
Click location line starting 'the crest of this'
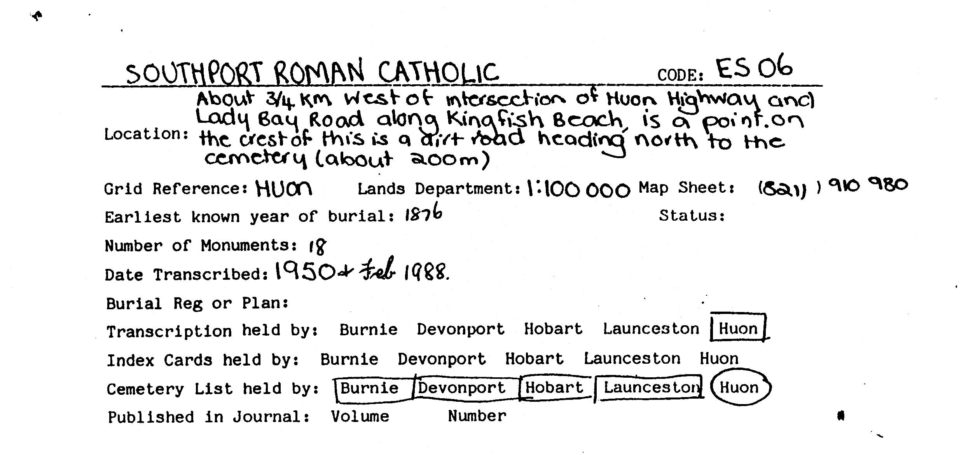coord(492,141)
